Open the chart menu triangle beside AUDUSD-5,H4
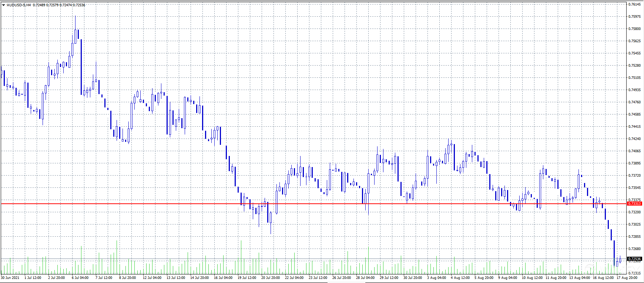This screenshot has height=283, width=644. coord(3,5)
